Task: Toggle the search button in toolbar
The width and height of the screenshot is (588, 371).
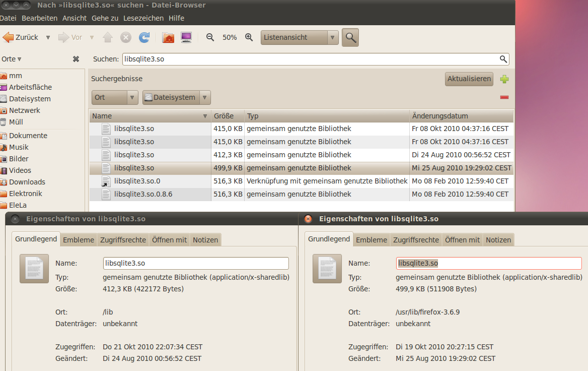Action: 350,37
